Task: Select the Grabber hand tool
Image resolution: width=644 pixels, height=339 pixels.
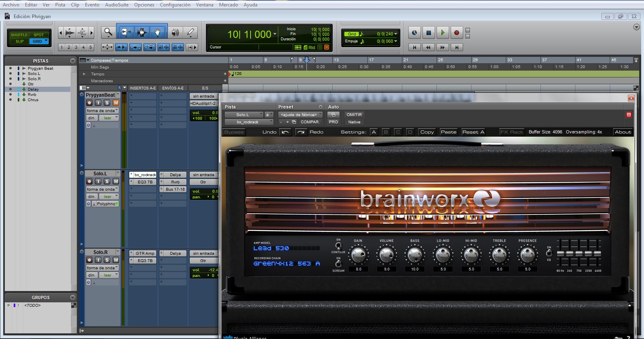Action: (158, 32)
